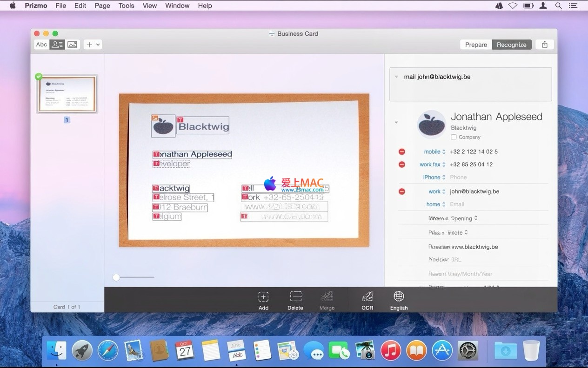Open the plus add-page dropdown

point(93,45)
